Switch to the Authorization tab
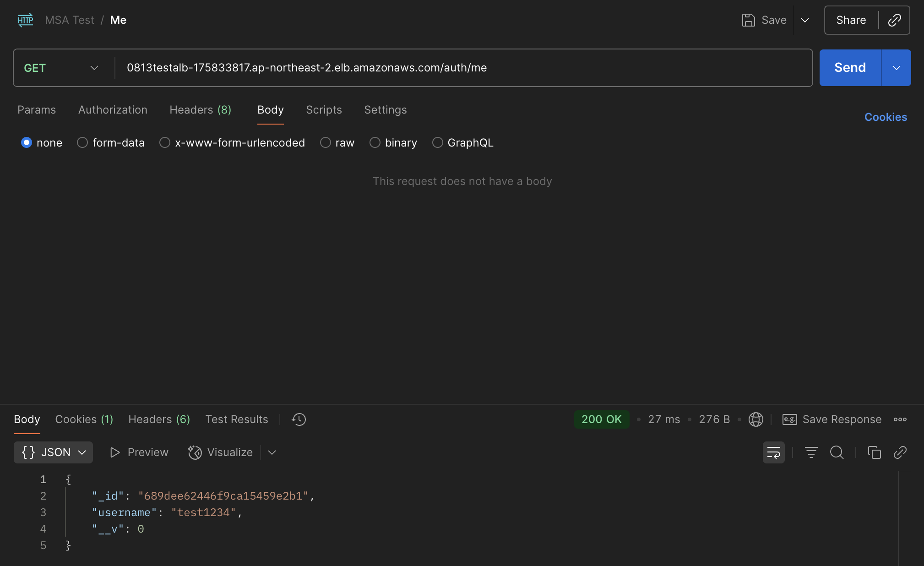Image resolution: width=924 pixels, height=566 pixels. coord(113,110)
